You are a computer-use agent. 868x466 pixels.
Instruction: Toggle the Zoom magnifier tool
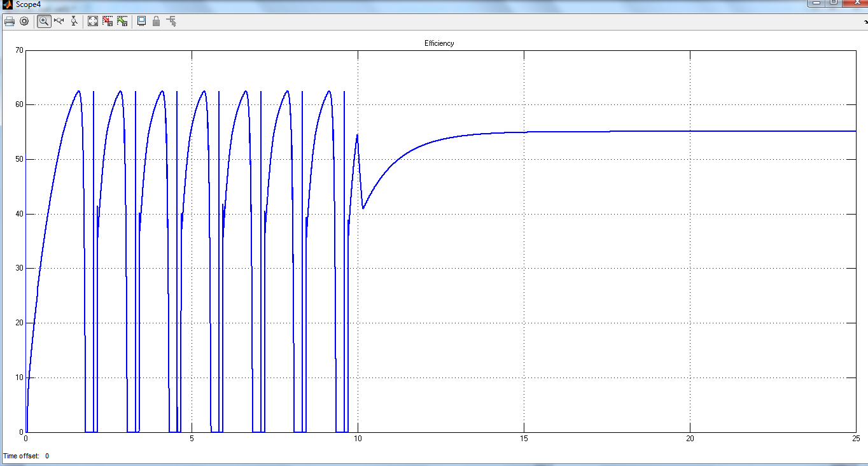point(44,21)
